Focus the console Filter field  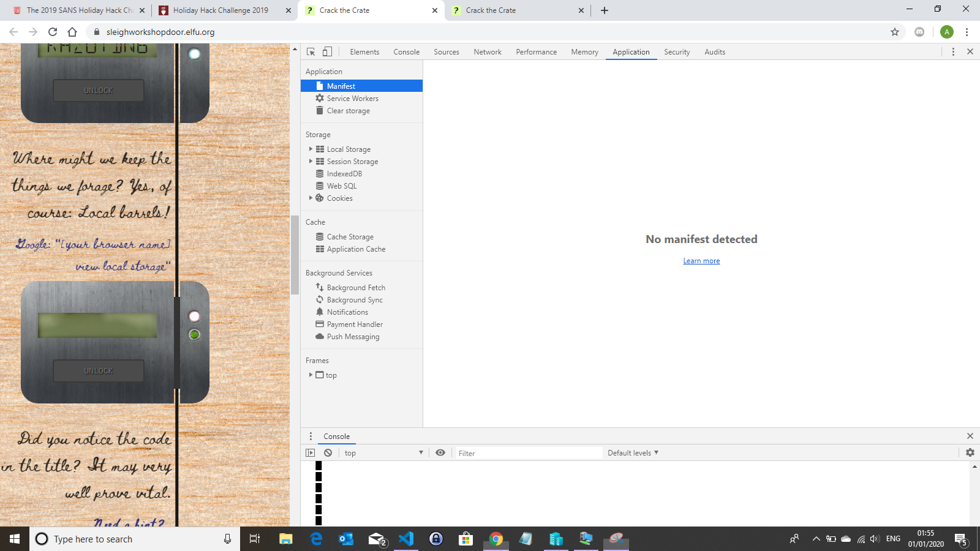pos(529,453)
